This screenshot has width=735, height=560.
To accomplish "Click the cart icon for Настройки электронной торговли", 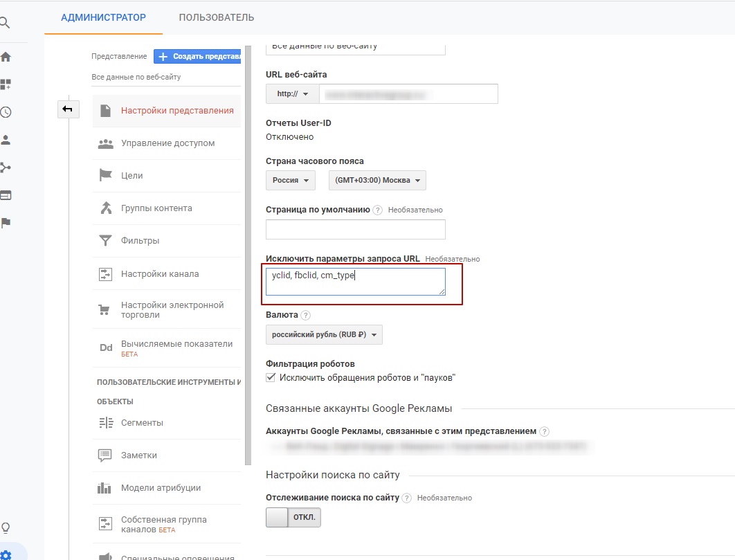I will pyautogui.click(x=104, y=309).
